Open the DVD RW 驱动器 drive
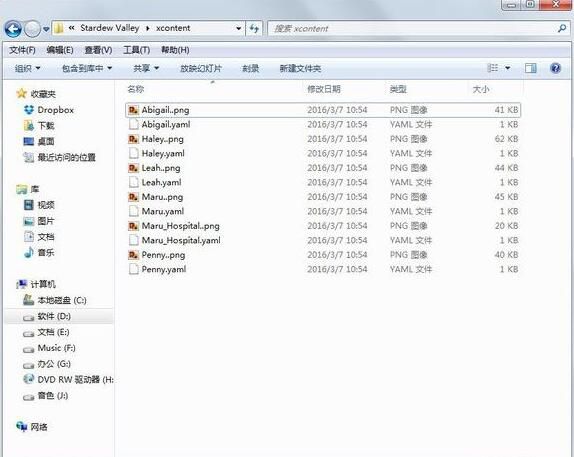Viewport: 574px width, 457px height. click(x=75, y=380)
